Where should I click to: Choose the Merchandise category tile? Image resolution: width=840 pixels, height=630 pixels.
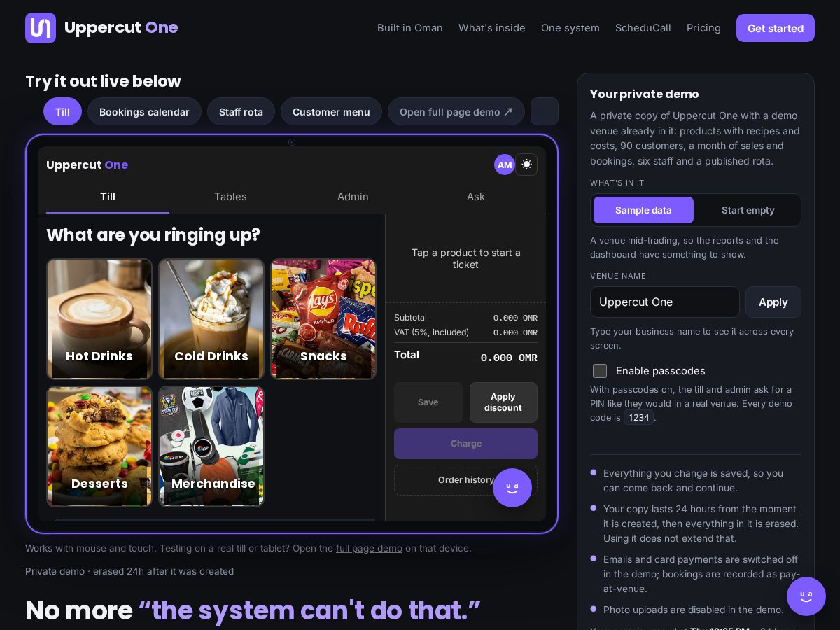(211, 447)
